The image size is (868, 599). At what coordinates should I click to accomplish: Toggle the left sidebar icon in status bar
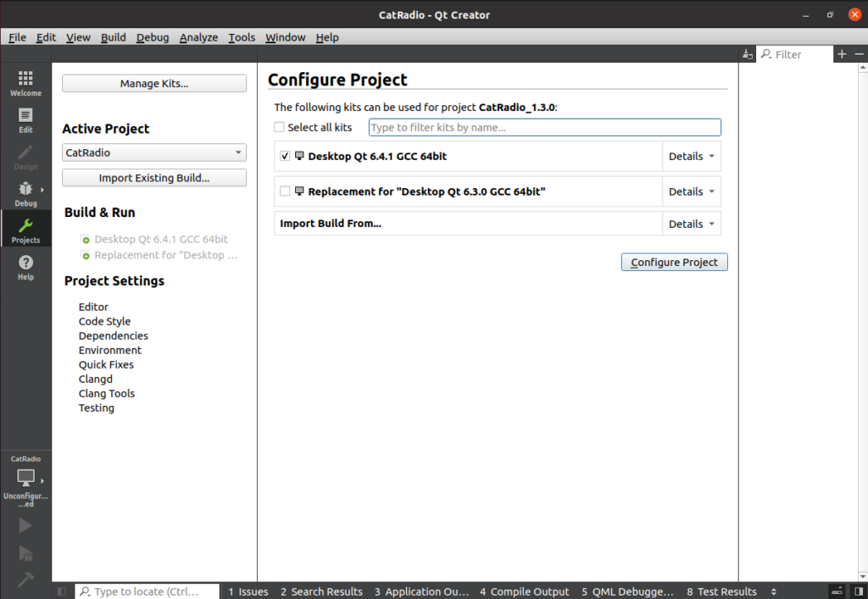(x=62, y=591)
